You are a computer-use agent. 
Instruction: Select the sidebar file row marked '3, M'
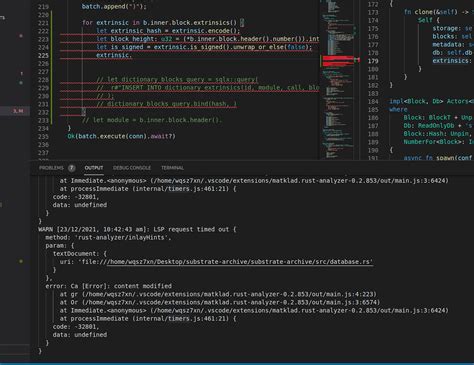[x=15, y=111]
